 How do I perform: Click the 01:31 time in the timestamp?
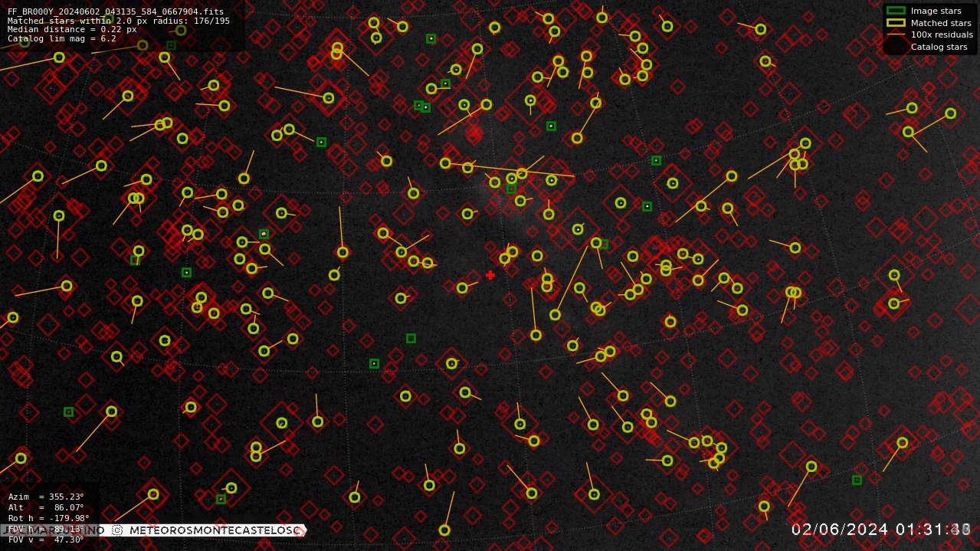[919, 530]
